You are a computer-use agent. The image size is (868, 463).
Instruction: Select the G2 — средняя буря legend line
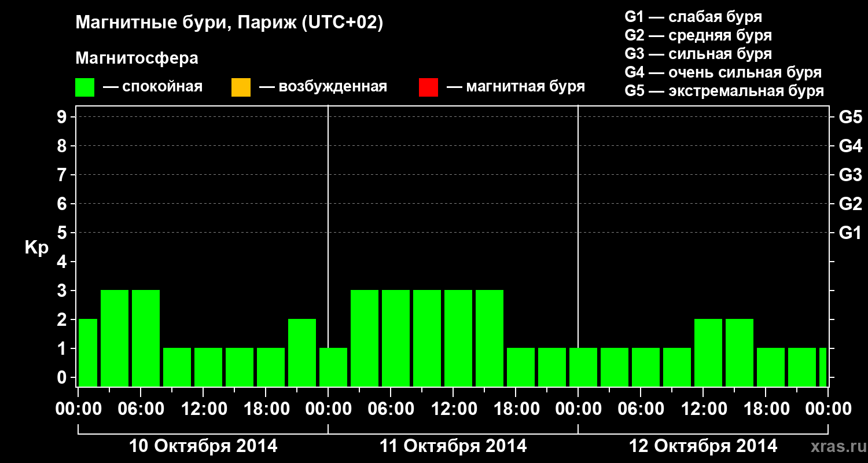(x=698, y=35)
